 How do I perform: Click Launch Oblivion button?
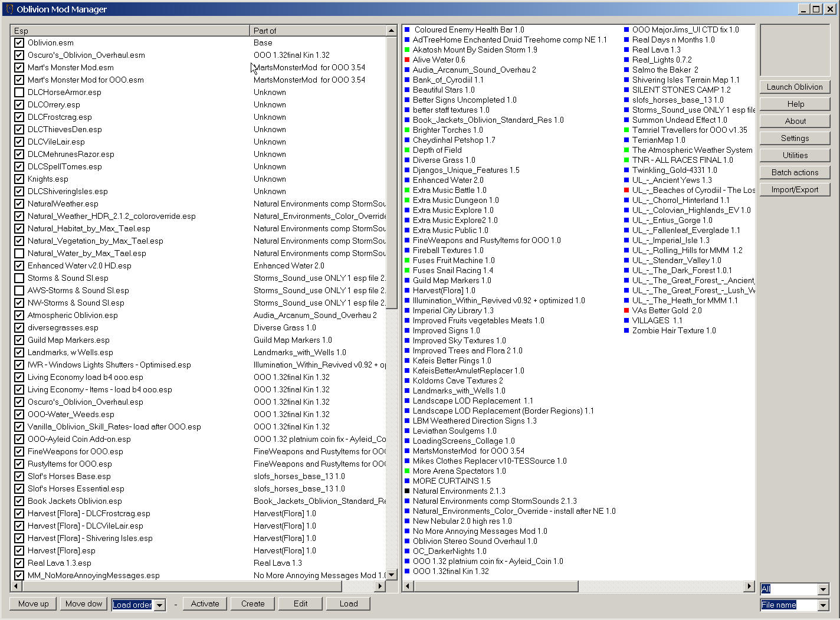point(795,87)
